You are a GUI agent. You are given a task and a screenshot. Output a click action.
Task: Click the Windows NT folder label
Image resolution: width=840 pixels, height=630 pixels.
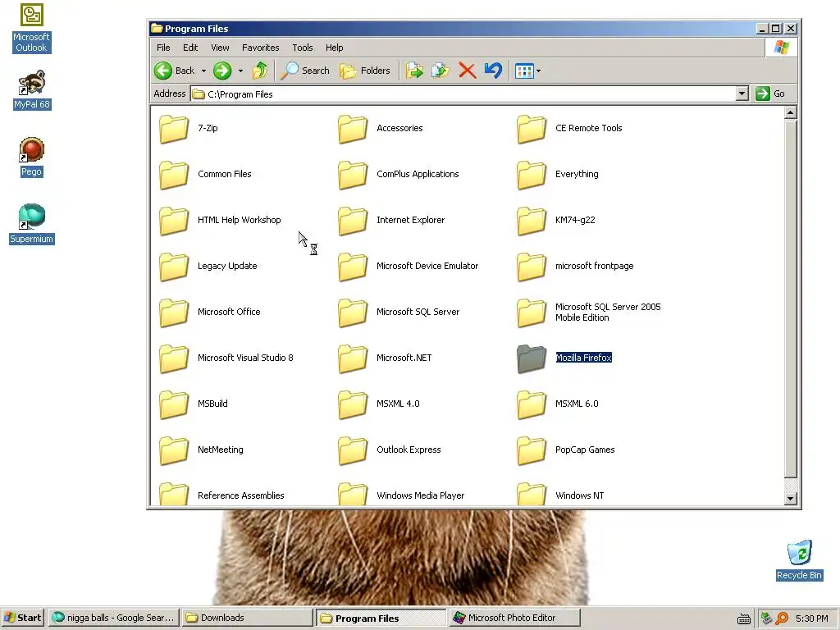tap(580, 496)
